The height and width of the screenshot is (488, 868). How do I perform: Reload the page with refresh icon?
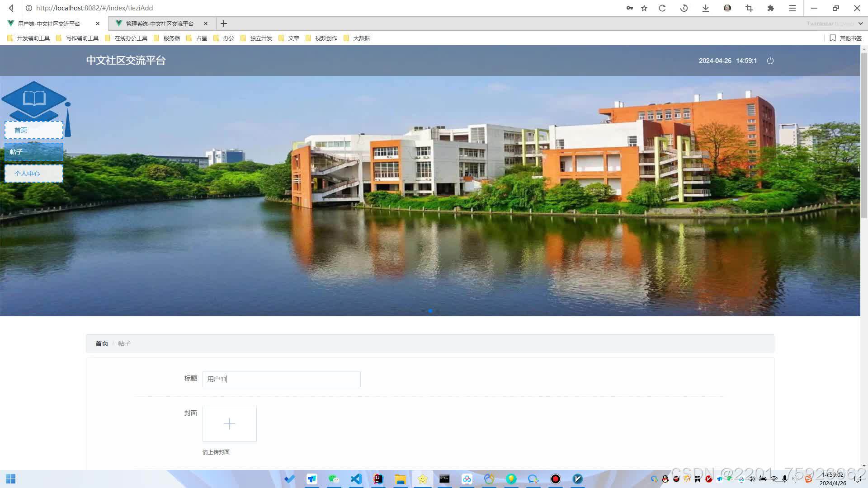pos(662,8)
